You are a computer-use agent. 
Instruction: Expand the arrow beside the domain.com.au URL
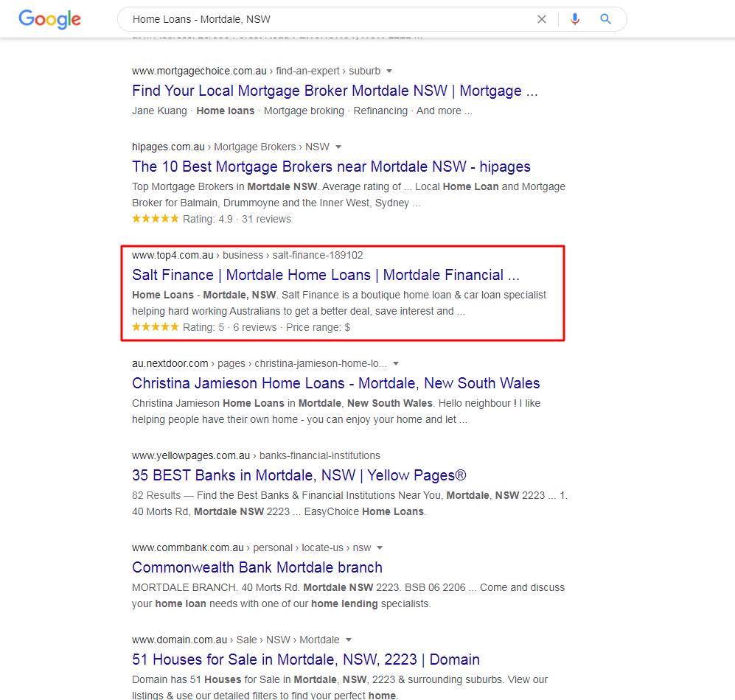348,640
